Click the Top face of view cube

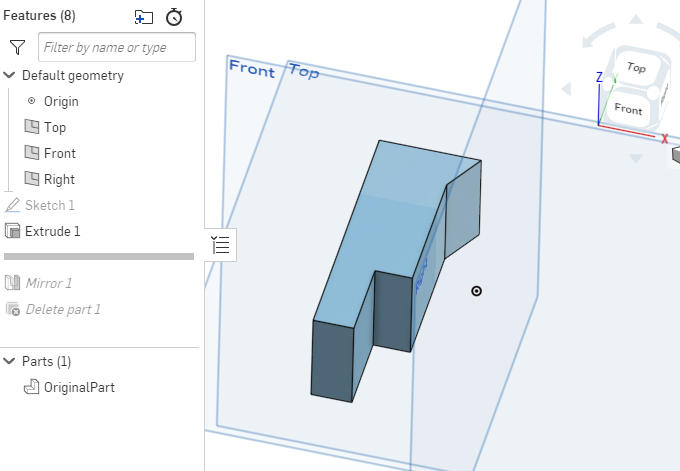click(636, 67)
